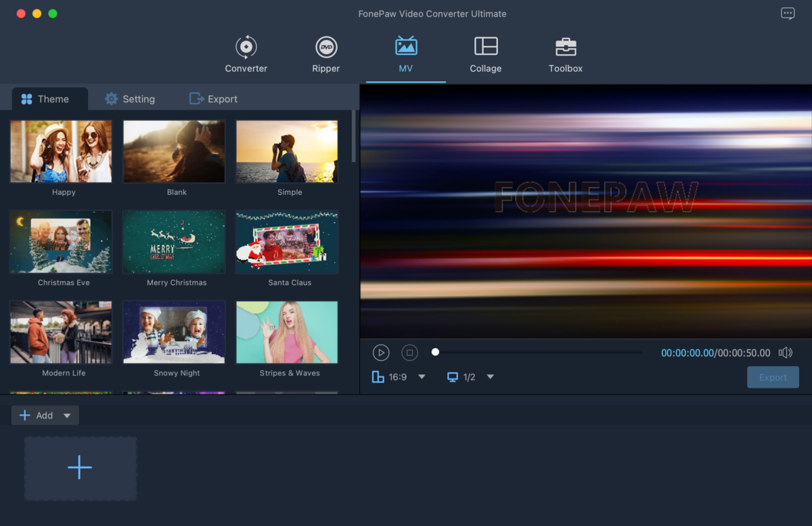Choose the Simple theme thumbnail

(287, 152)
